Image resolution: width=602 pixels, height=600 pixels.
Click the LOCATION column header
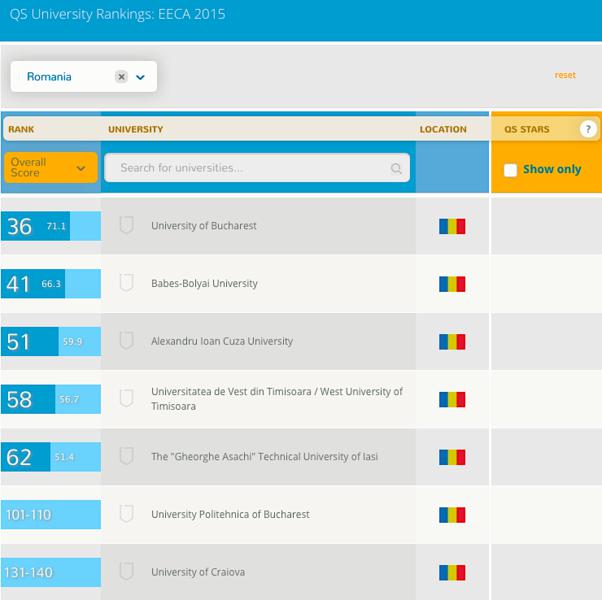[443, 129]
